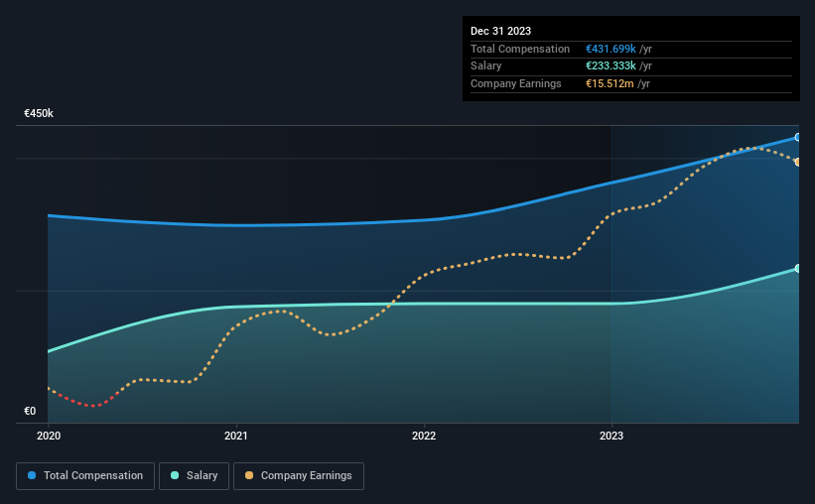The height and width of the screenshot is (504, 815).
Task: Click the €450k y-axis label
Action: click(x=39, y=113)
